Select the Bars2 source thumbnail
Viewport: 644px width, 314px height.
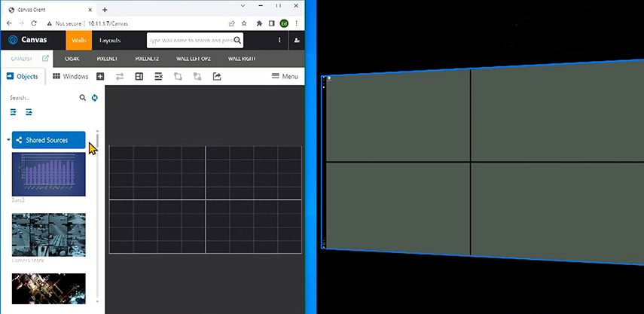(48, 175)
